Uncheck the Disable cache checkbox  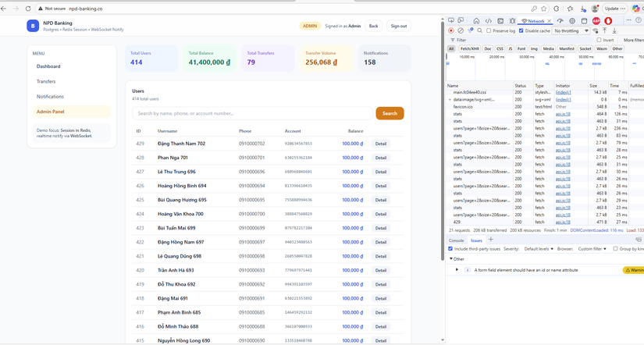pos(521,30)
